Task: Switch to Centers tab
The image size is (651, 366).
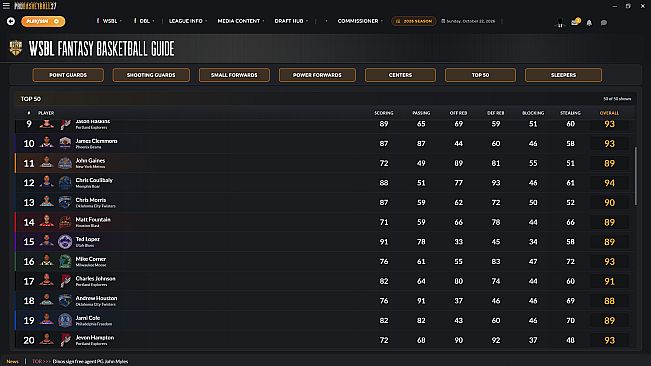Action: (400, 75)
